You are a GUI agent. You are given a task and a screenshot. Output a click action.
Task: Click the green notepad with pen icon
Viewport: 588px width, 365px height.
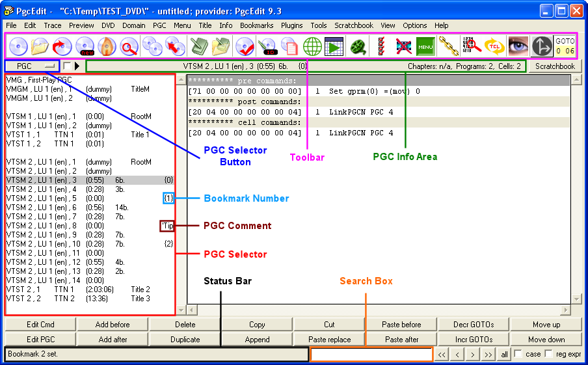click(199, 46)
